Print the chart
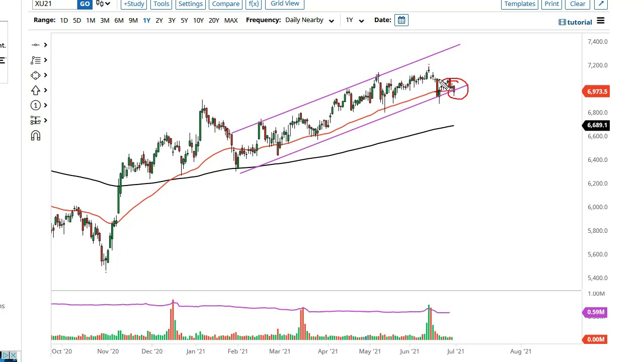Screen dimensions: 644x362 [551, 4]
